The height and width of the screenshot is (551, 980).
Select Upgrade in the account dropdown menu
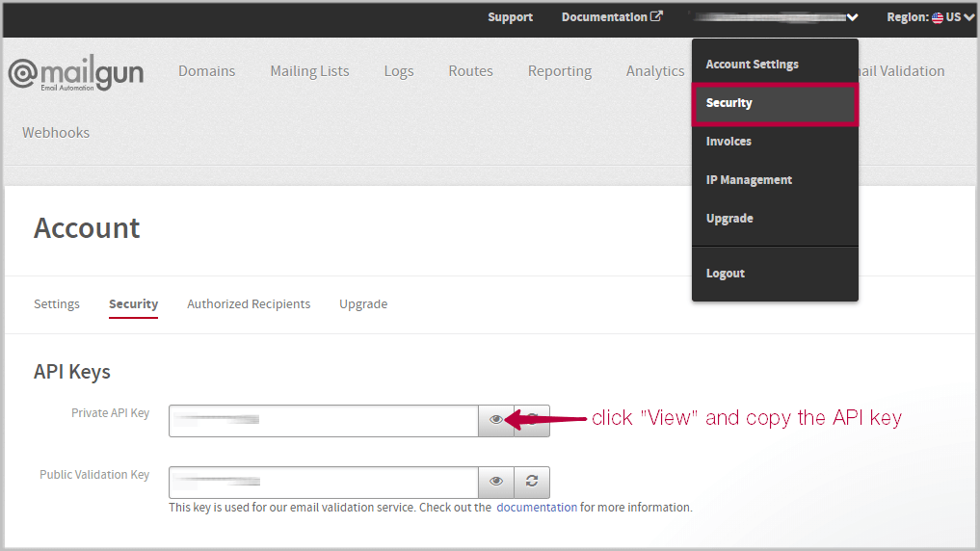point(729,219)
